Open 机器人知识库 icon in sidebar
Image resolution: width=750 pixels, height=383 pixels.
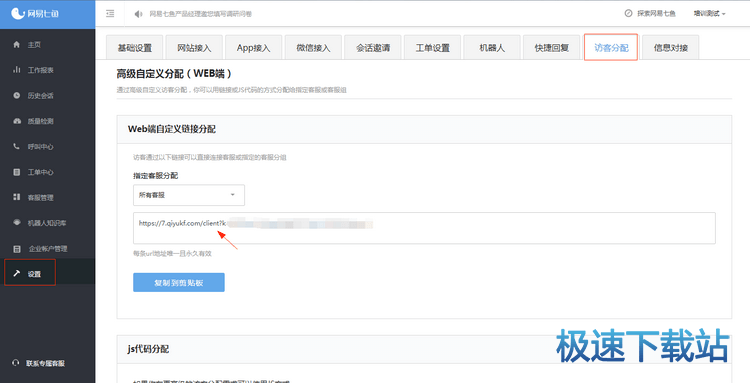click(x=17, y=222)
